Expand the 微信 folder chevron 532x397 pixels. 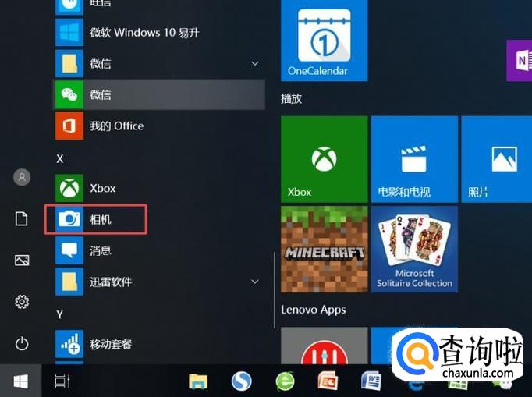(x=254, y=63)
